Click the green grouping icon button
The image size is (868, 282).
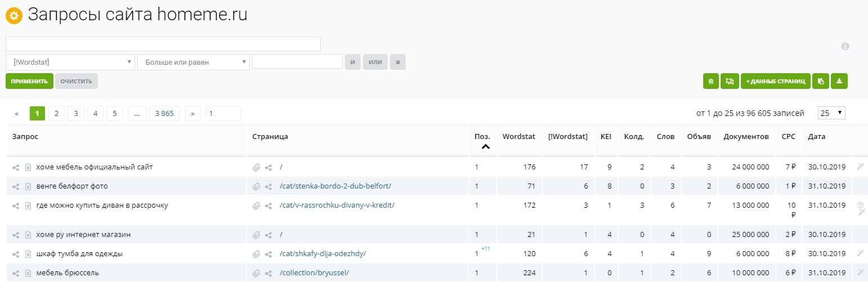pos(730,81)
